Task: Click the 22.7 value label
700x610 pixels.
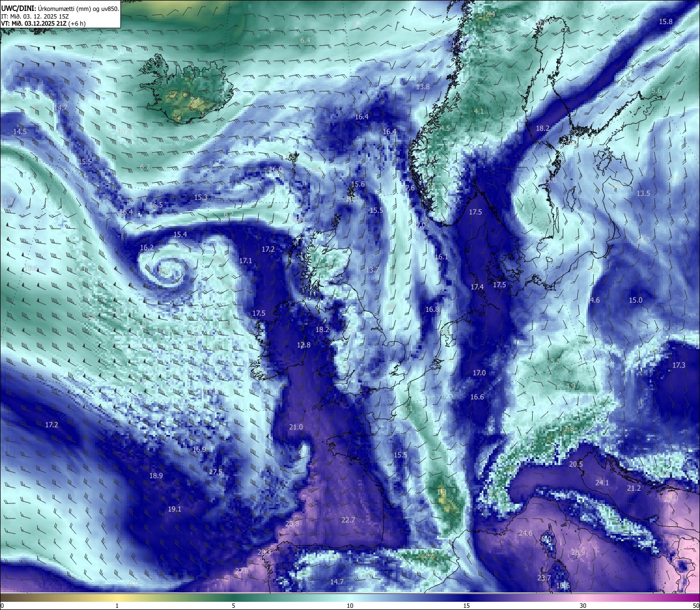Action: tap(348, 520)
